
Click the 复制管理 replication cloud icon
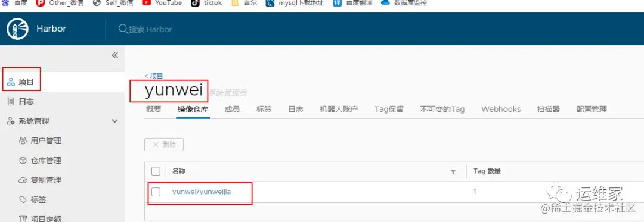click(23, 180)
